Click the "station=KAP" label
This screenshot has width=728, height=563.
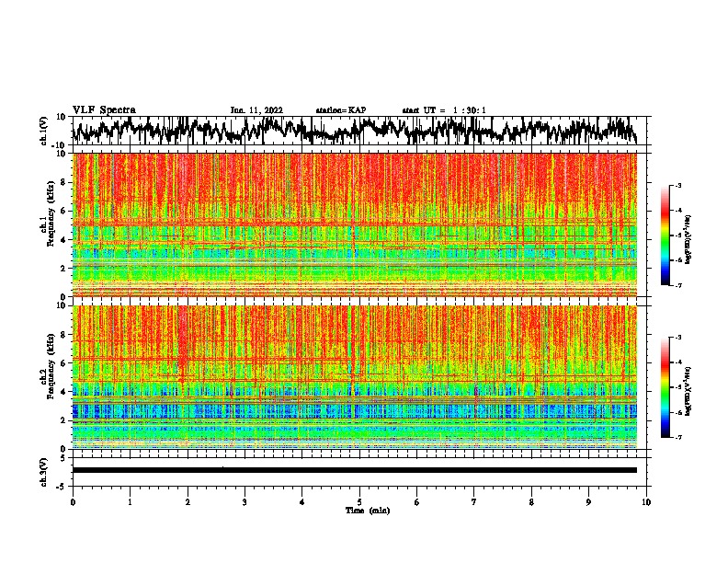341,110
